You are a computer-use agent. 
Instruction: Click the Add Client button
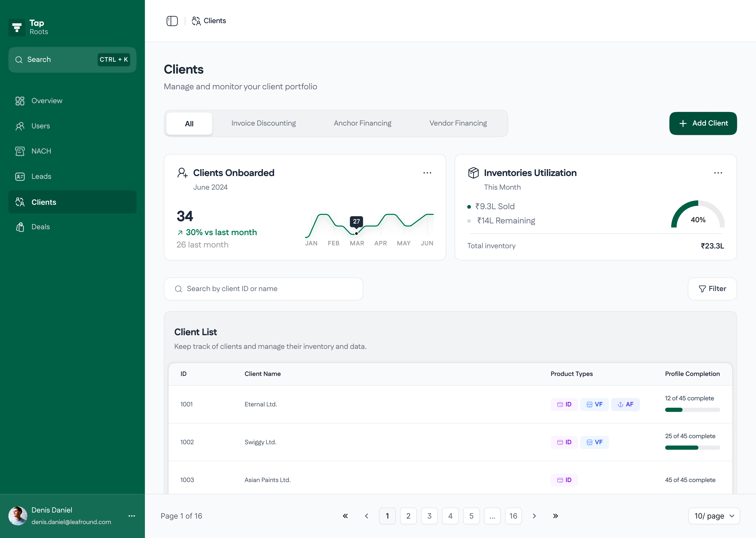tap(703, 123)
